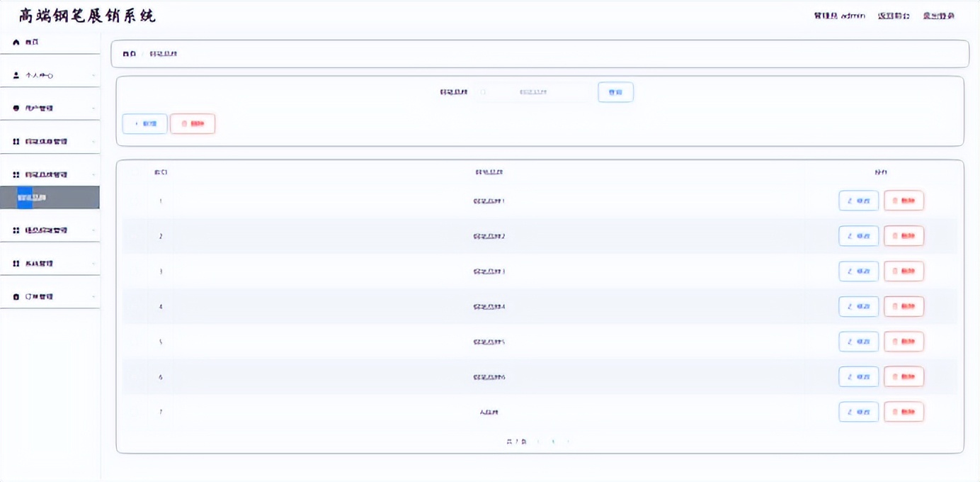Select the highlighted 钢笔品牌 submenu item
The width and height of the screenshot is (980, 482).
[x=50, y=198]
